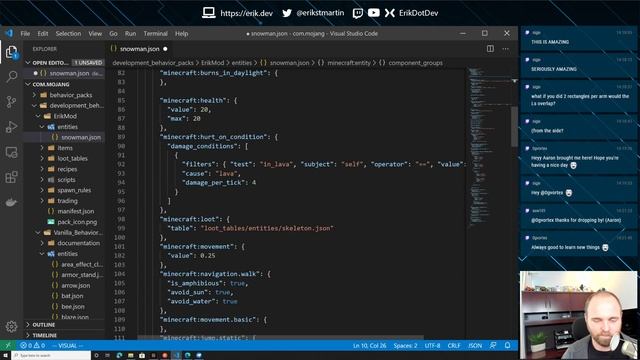Open the Extensions view
Image resolution: width=640 pixels, height=360 pixels.
(11, 177)
